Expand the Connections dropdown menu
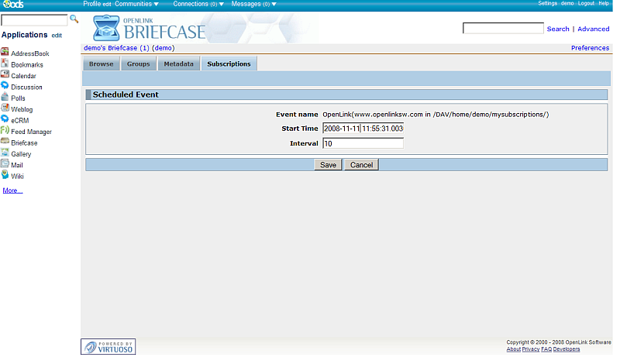 [x=198, y=4]
